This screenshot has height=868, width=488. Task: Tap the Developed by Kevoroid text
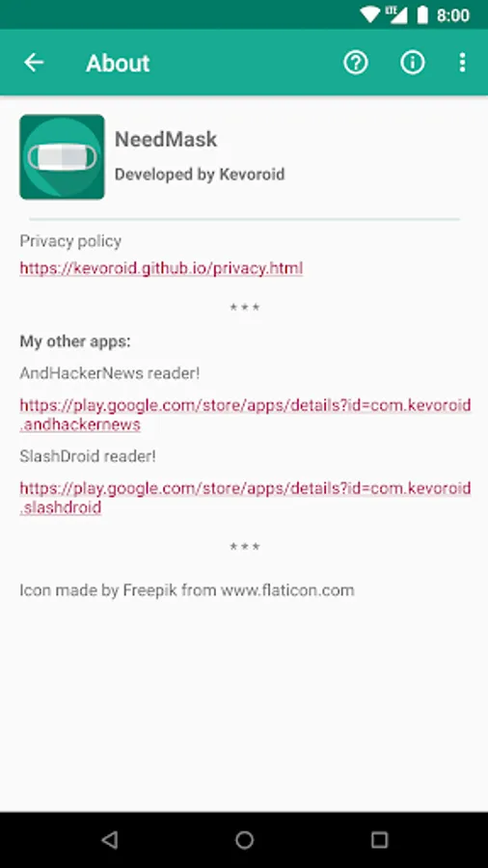(x=200, y=175)
